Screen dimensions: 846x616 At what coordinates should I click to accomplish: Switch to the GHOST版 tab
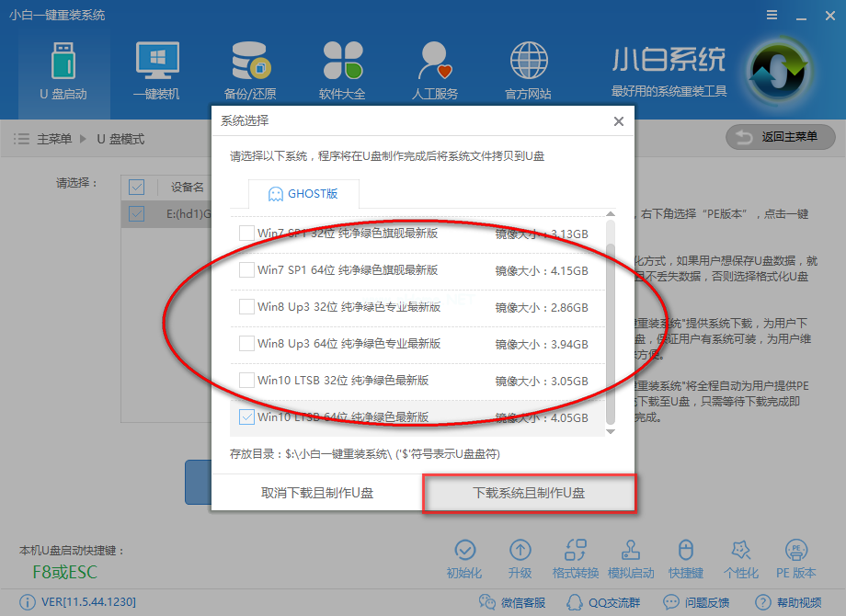[x=303, y=193]
